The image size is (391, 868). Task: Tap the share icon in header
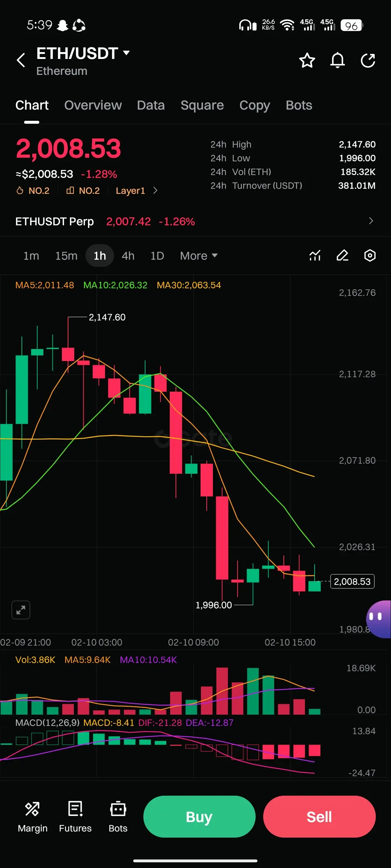(x=368, y=60)
